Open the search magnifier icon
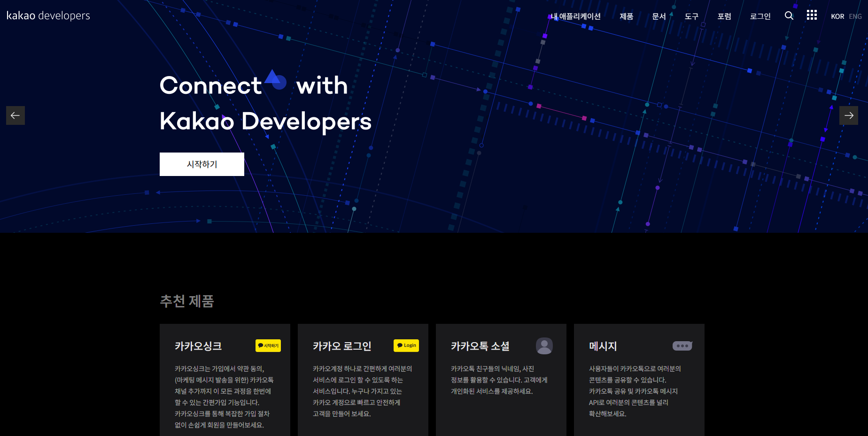This screenshot has height=436, width=868. point(789,15)
